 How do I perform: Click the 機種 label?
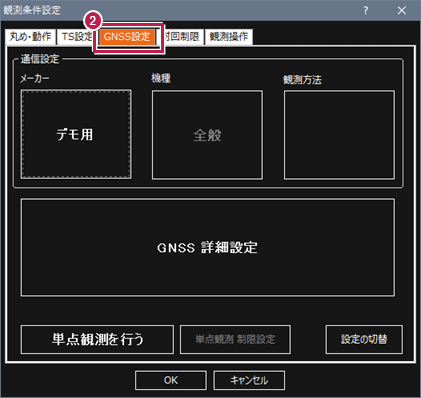(161, 78)
